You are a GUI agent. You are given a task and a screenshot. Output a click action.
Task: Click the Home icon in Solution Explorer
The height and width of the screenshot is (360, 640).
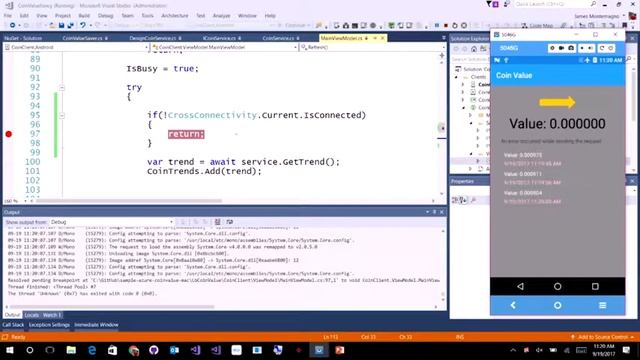click(474, 49)
